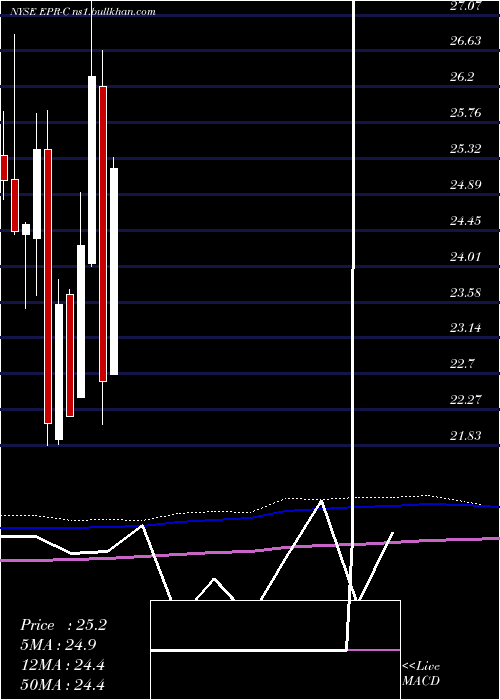500x700 pixels.
Task: Click the 5MA : 24.9 readout
Action: (x=58, y=645)
